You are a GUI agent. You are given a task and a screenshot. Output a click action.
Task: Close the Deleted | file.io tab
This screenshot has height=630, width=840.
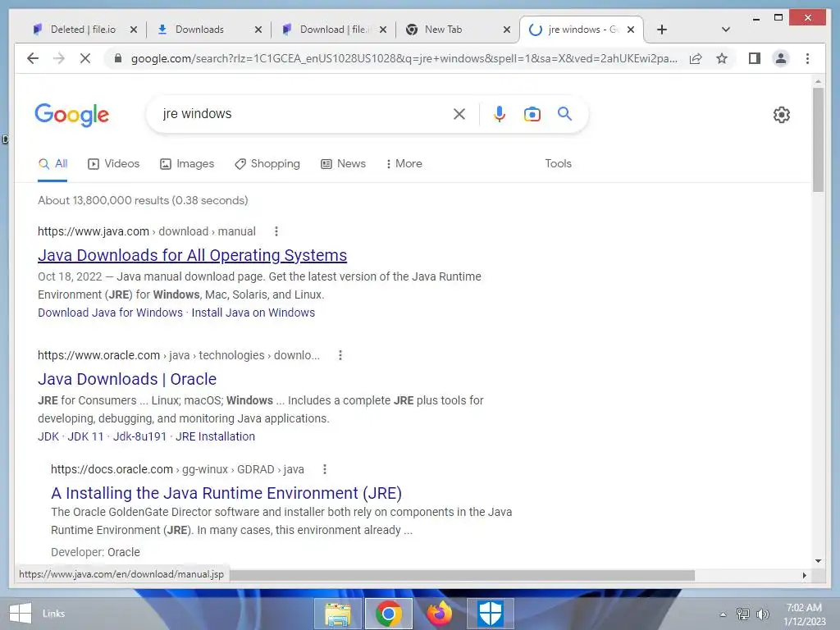click(x=134, y=30)
